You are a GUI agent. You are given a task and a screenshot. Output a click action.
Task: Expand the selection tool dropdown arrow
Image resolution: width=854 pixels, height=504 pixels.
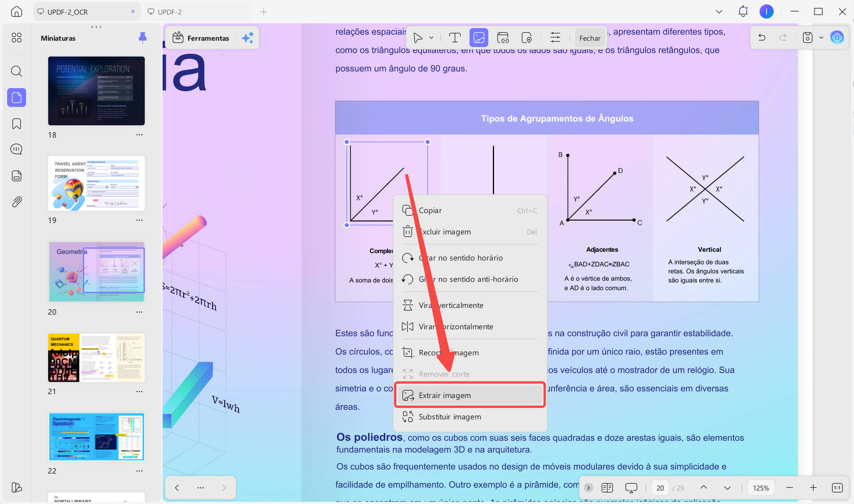pyautogui.click(x=432, y=38)
